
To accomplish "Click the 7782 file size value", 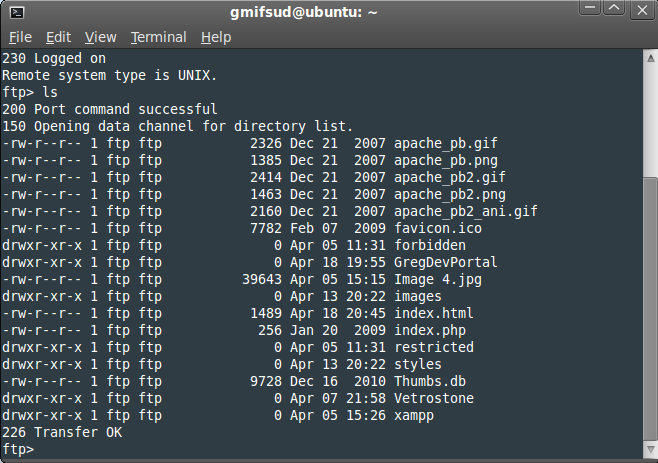I will 266,228.
